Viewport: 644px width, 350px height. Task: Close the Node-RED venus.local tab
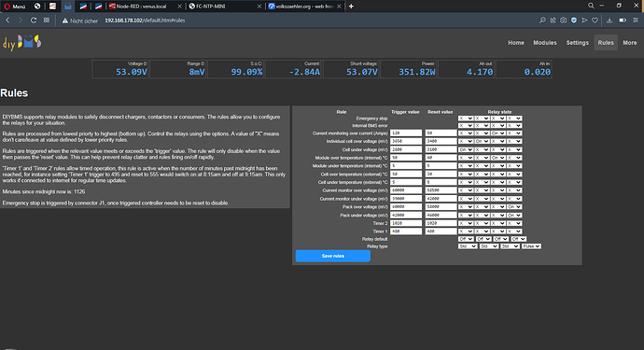[179, 7]
